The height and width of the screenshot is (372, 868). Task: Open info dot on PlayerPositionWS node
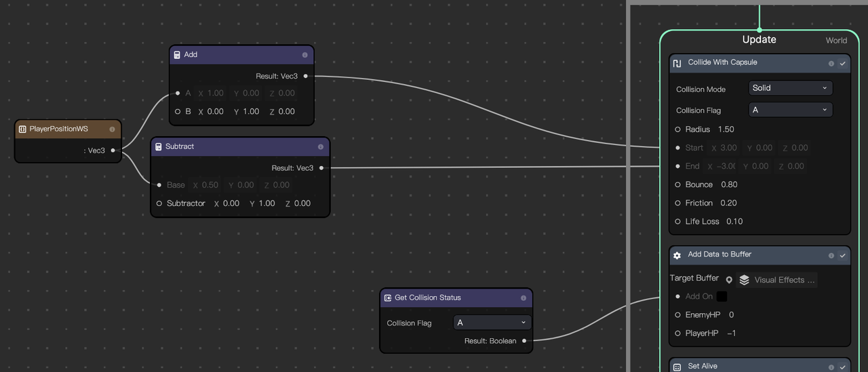[x=112, y=129]
